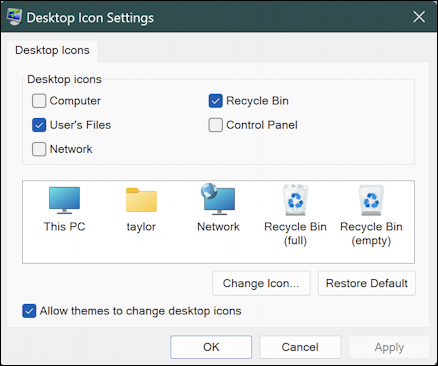438x366 pixels.
Task: Select the Recycle Bin (empty) icon
Action: click(371, 200)
